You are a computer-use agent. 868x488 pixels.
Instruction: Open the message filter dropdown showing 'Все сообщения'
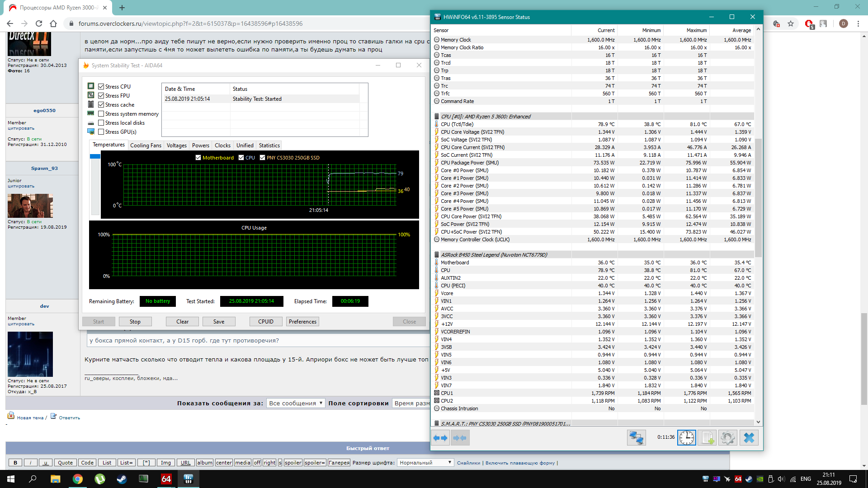295,403
